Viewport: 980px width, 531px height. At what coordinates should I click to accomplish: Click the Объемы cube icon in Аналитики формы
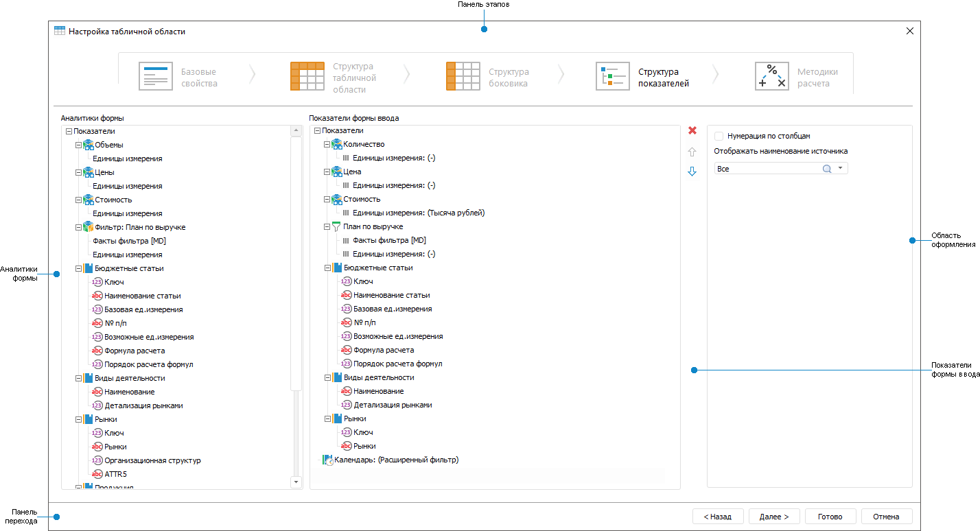[88, 145]
